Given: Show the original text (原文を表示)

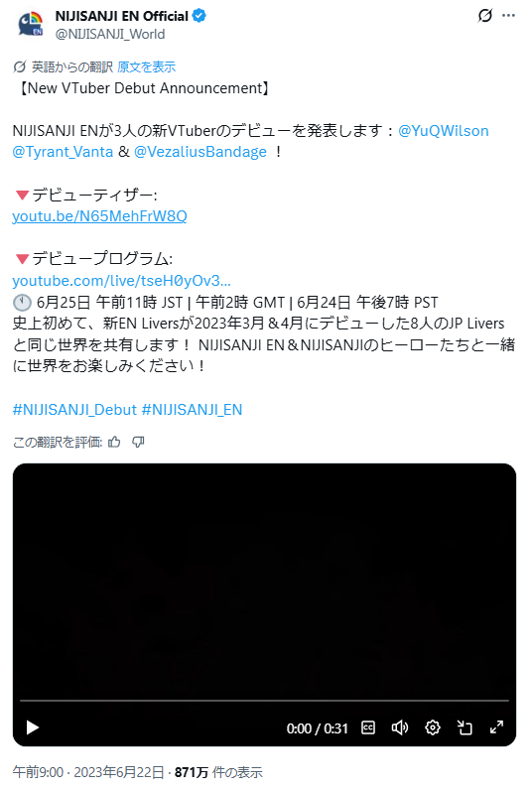Looking at the screenshot, I should pyautogui.click(x=147, y=67).
